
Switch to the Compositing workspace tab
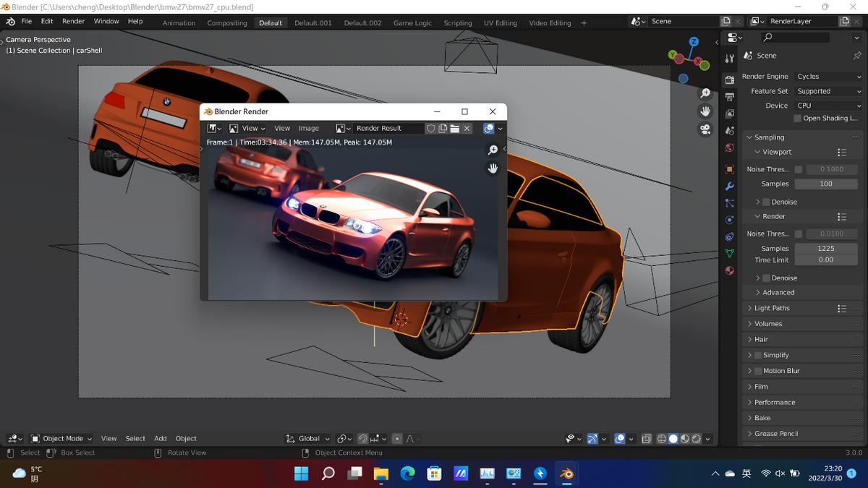(x=227, y=23)
